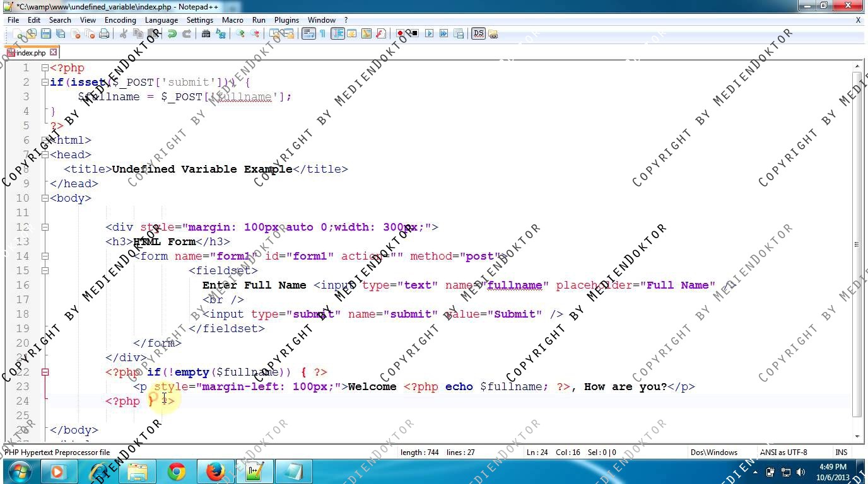Close the index.php tab
The image size is (868, 484).
point(54,52)
